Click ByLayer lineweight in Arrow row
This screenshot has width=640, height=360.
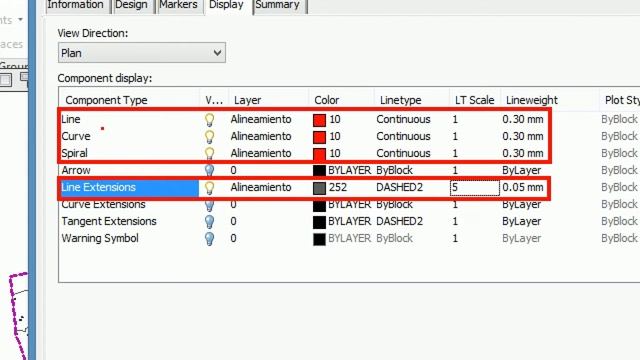tap(522, 170)
